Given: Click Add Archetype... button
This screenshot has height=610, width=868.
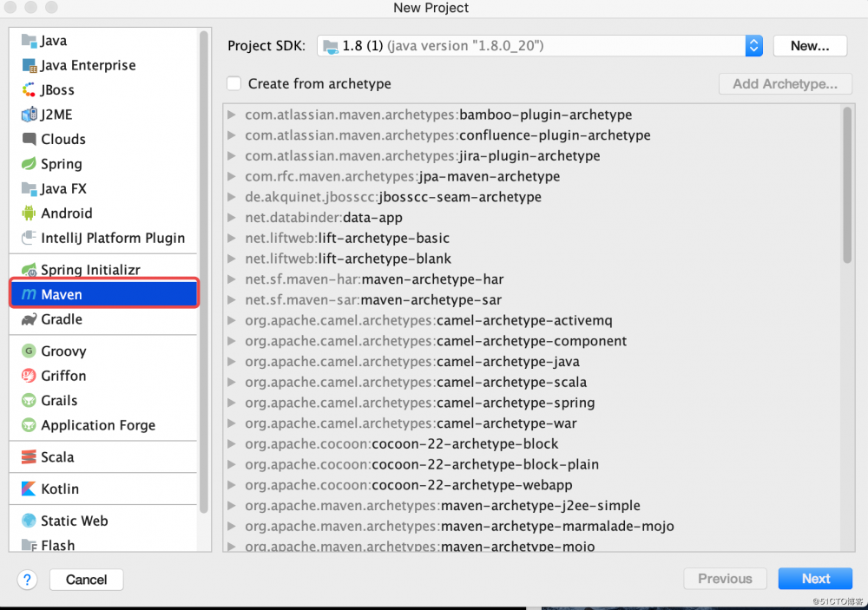Looking at the screenshot, I should point(785,83).
